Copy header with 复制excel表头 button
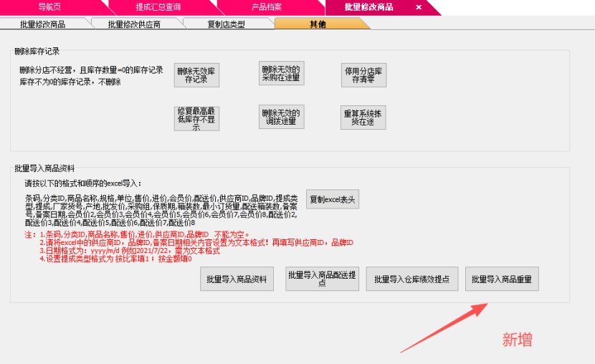Screen dimensions: 595x364 [x=333, y=199]
